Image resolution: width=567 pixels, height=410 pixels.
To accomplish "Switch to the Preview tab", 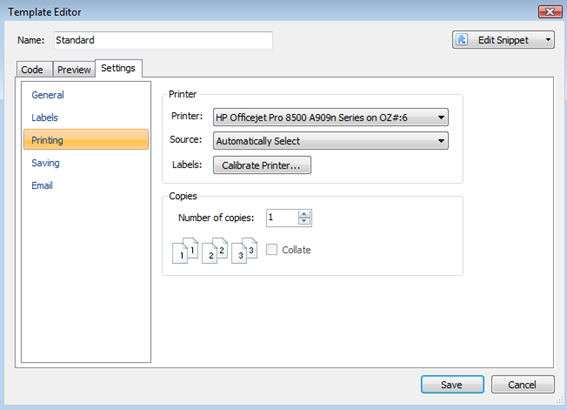I will [74, 69].
